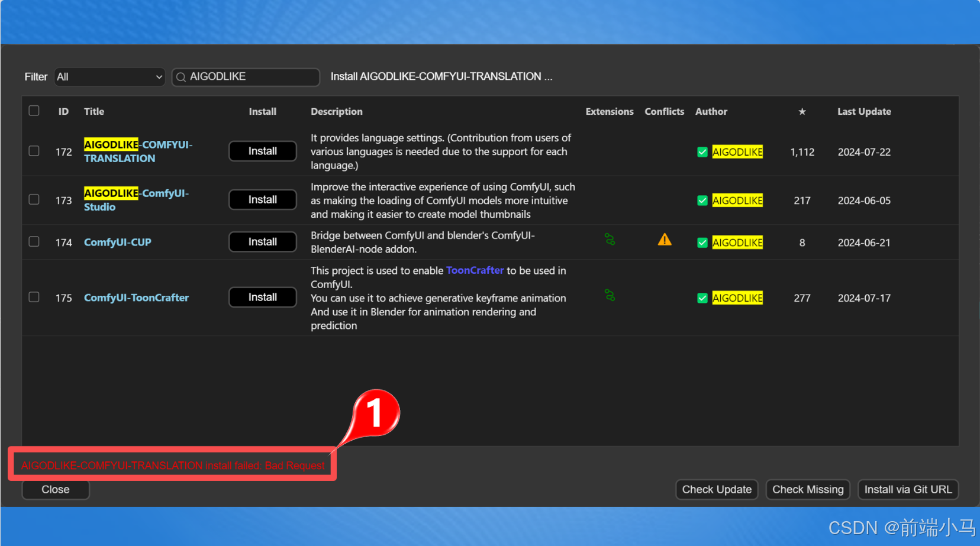
Task: Click AIGODLIKE author in row 172
Action: coord(737,152)
